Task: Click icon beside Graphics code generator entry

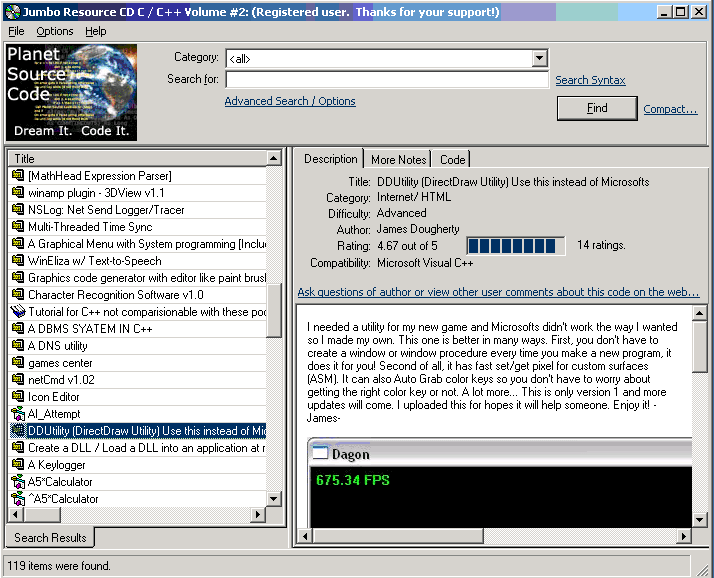Action: [18, 277]
